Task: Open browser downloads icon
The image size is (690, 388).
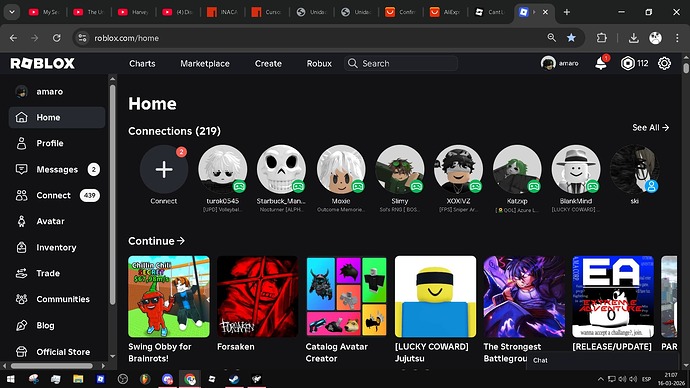Action: click(x=634, y=38)
